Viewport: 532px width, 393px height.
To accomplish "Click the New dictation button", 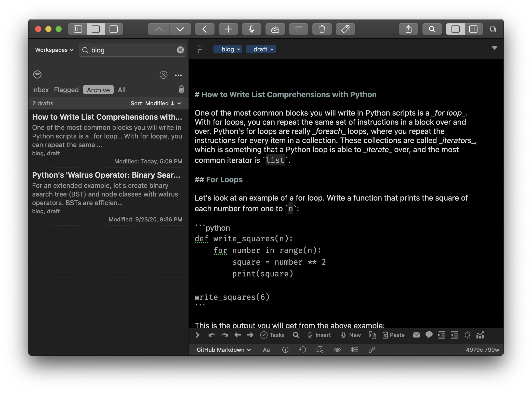I will tap(351, 335).
